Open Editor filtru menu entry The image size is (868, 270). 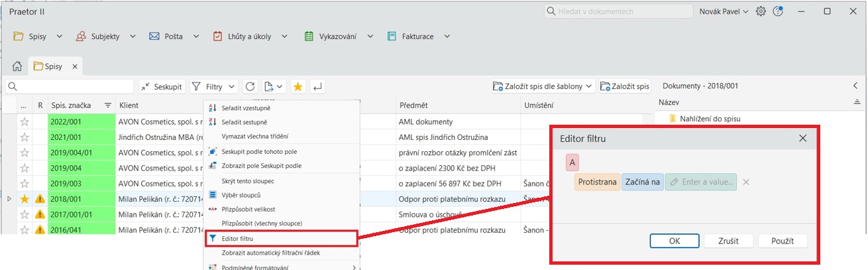(282, 238)
